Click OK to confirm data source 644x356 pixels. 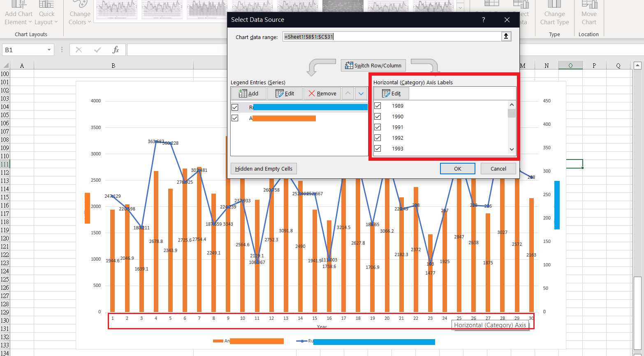click(457, 168)
